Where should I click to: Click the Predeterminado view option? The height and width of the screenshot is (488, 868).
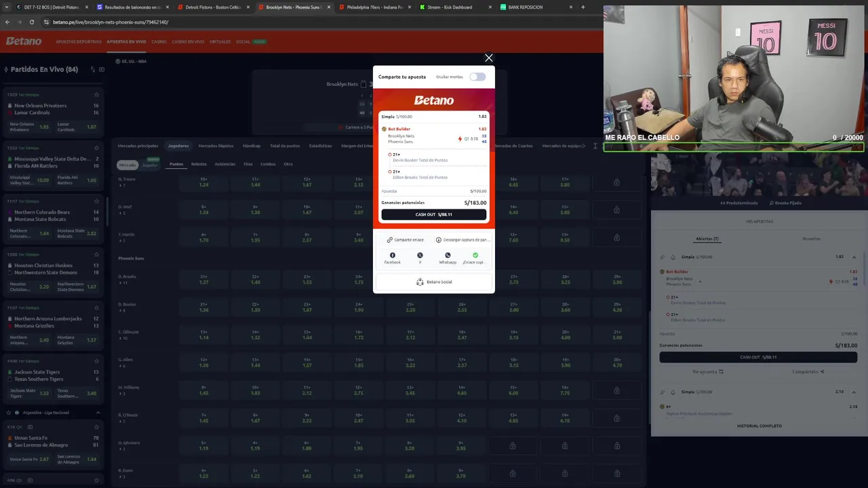(x=738, y=203)
